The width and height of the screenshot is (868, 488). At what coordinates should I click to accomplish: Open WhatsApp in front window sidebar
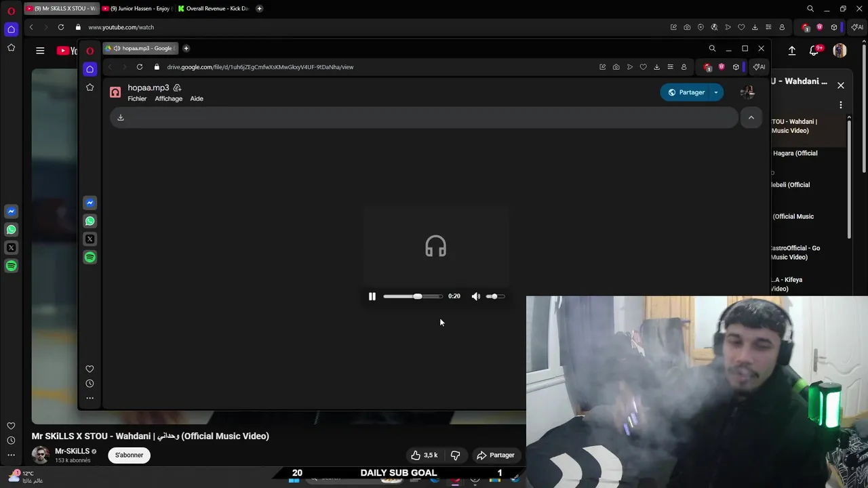tap(90, 221)
